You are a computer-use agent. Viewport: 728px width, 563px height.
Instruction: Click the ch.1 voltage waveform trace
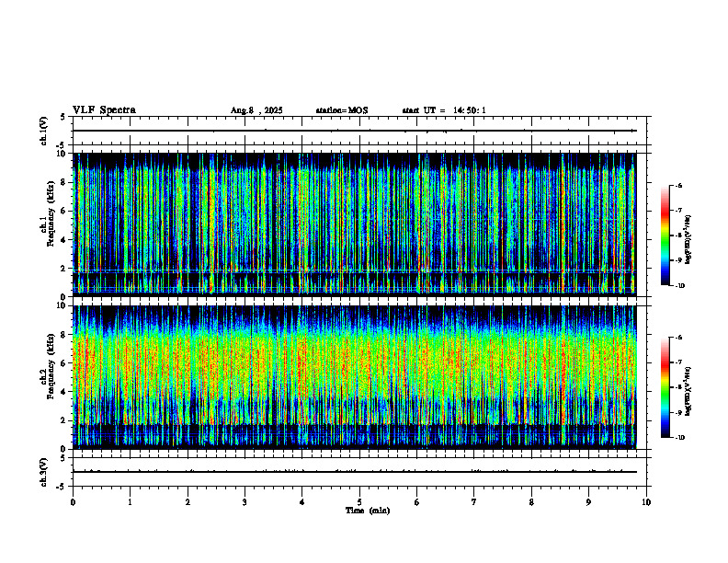(x=354, y=131)
